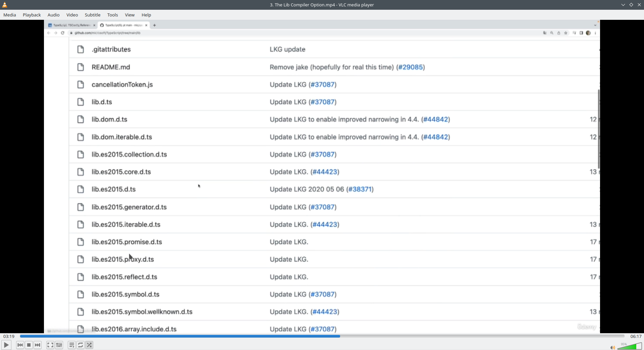Click the lib.es2015.generator.d.ts file name

(129, 207)
